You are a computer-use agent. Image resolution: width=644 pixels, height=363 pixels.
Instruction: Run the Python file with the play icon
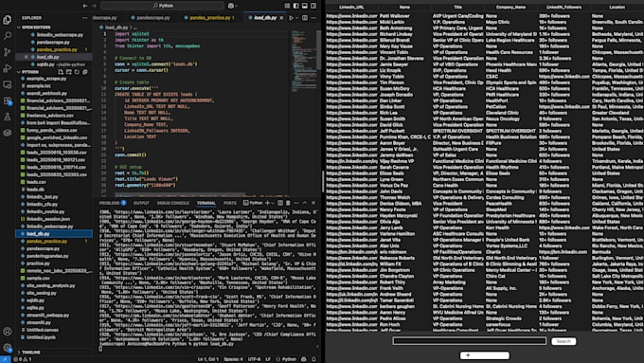(x=291, y=18)
